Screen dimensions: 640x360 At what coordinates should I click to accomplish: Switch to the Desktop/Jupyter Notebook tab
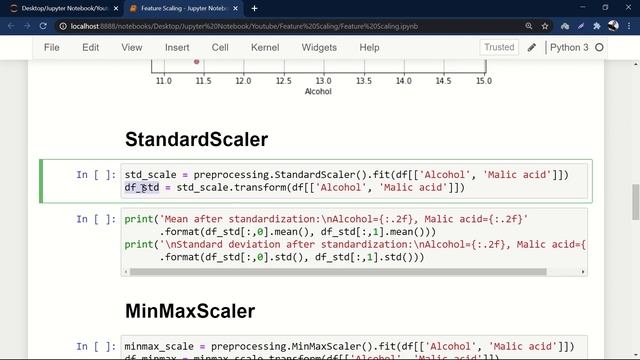click(x=64, y=8)
